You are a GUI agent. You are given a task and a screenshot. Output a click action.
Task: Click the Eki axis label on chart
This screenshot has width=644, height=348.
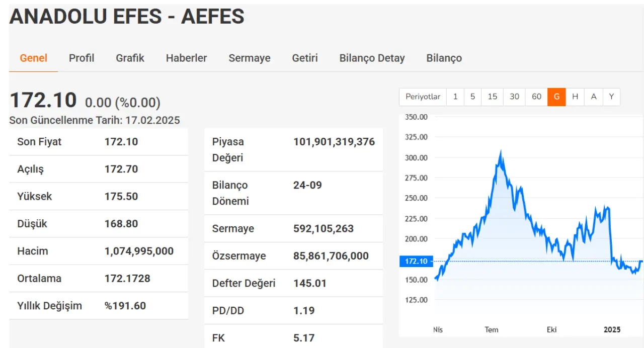(552, 330)
